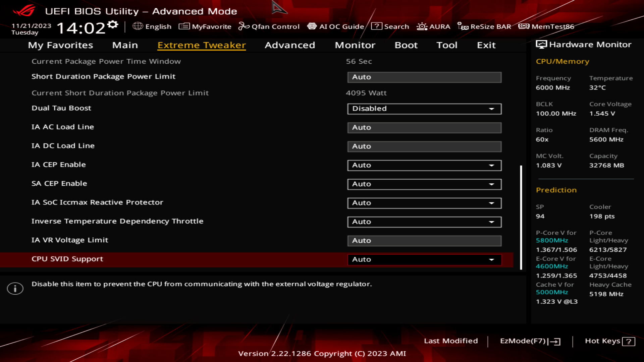Expand the IA CEP Enable options
Image resolution: width=644 pixels, height=362 pixels.
click(424, 165)
